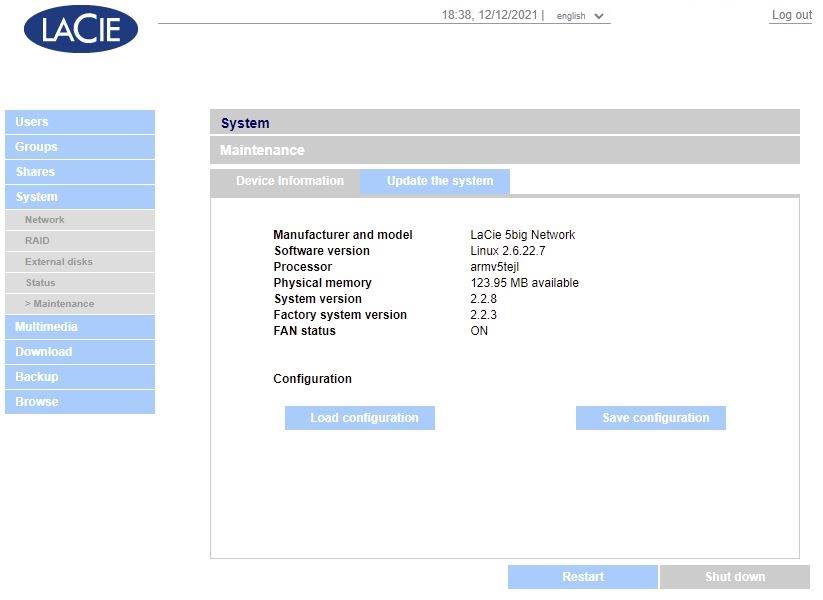The image size is (823, 600).
Task: Click the Configuration heading
Action: [312, 379]
